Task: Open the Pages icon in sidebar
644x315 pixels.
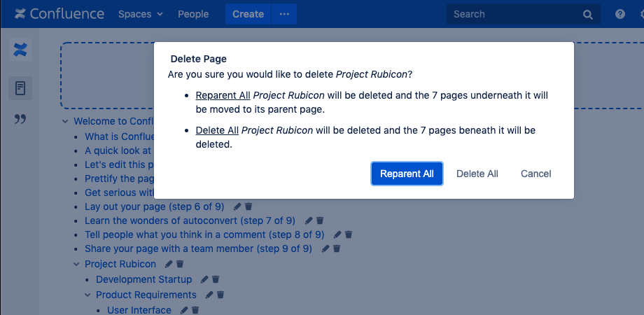Action: (20, 88)
